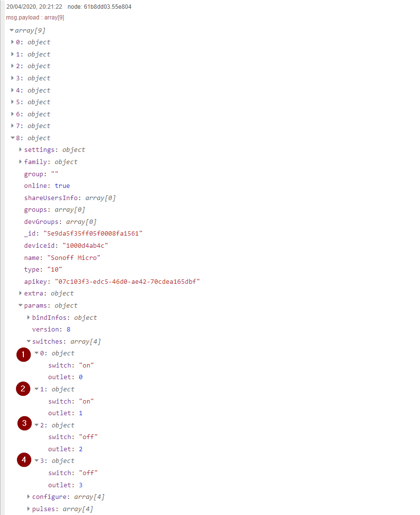420x515 pixels.
Task: Select the version: 8 value
Action: (x=68, y=330)
